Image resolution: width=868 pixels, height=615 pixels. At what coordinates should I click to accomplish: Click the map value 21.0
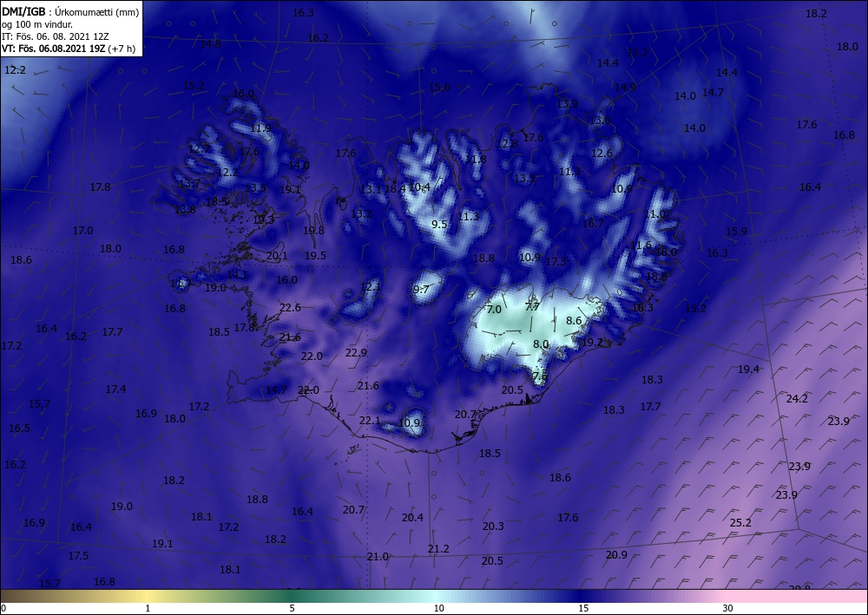click(x=378, y=557)
